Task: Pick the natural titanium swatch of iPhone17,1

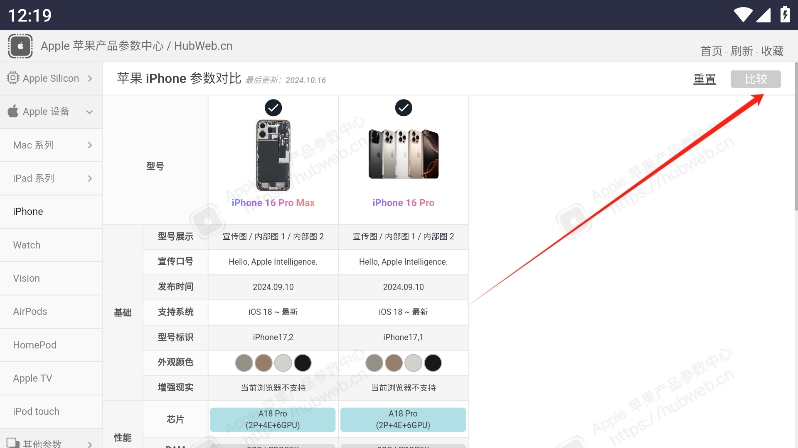Action: [374, 363]
